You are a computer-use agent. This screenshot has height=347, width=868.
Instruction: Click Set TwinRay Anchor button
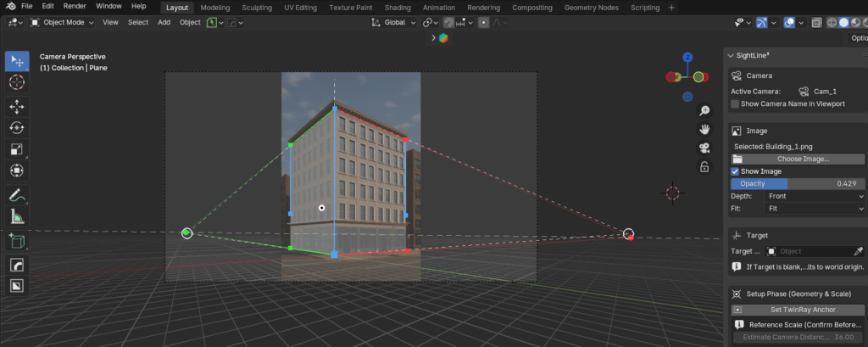798,310
